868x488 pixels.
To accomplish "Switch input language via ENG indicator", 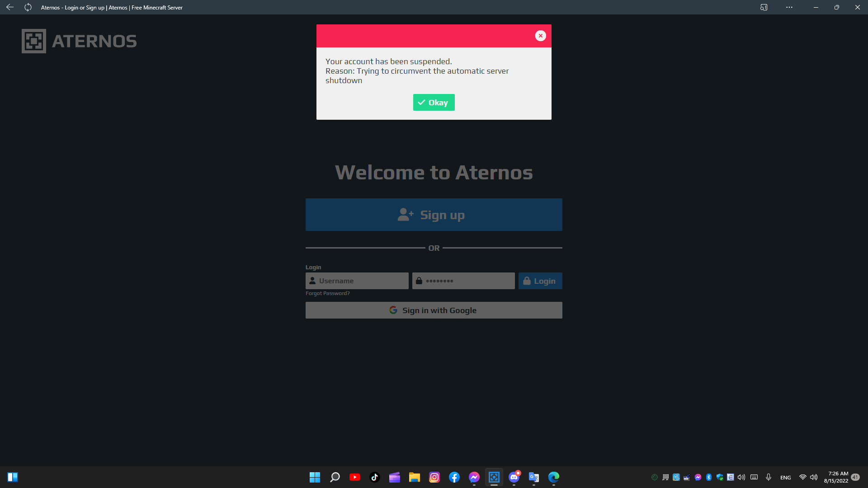I will [x=786, y=478].
